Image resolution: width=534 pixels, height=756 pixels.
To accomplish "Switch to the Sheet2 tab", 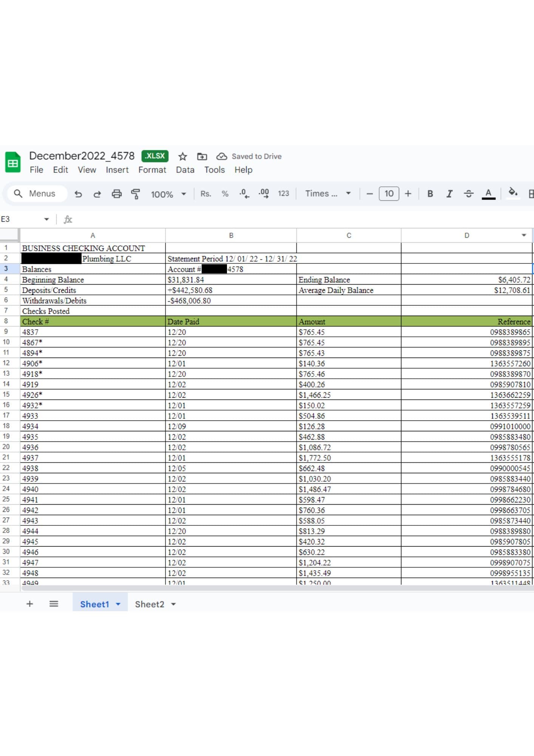I will (x=150, y=604).
